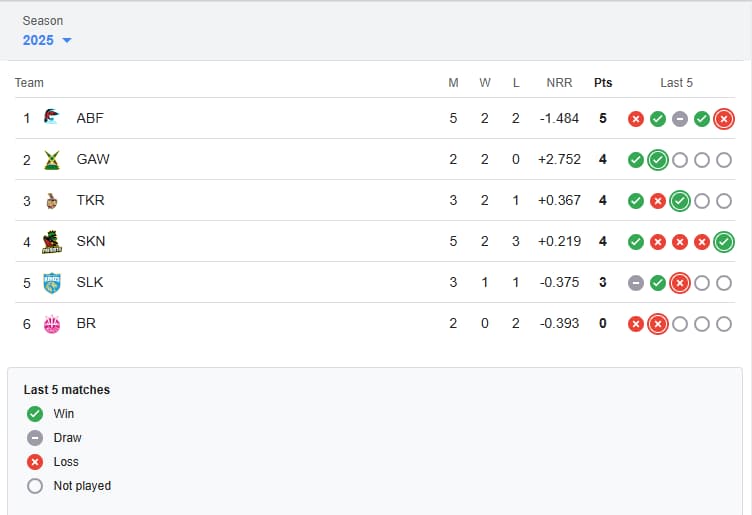752x515 pixels.
Task: Click the TKR team logo
Action: point(52,200)
